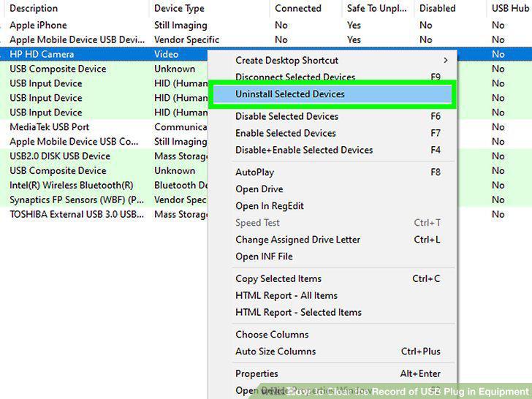The width and height of the screenshot is (532, 399).
Task: Sort by the USB Hub column header
Action: click(509, 8)
